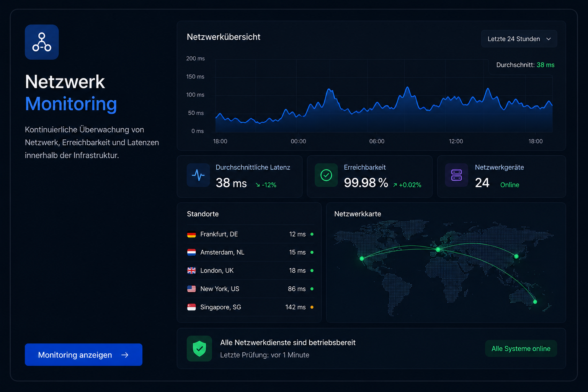
Task: Click the Australia node on the network map
Action: [535, 302]
